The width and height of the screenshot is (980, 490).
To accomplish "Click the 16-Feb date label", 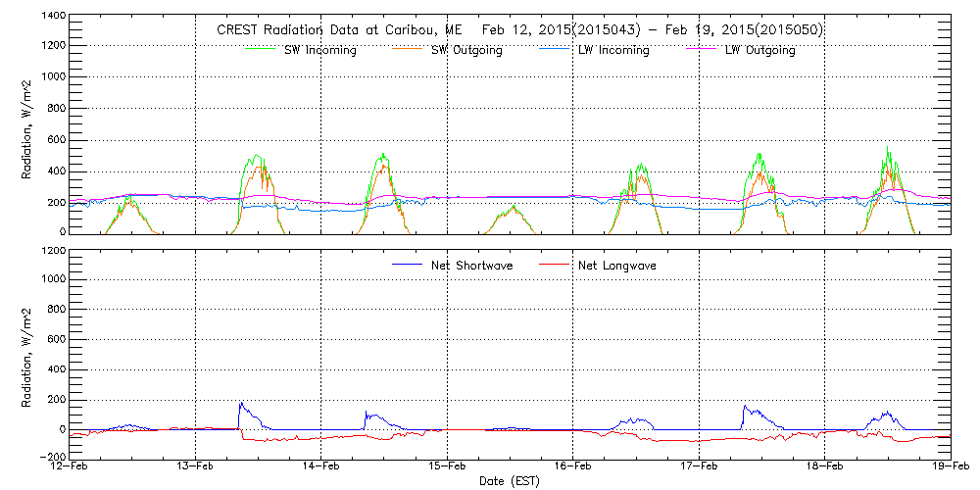I will pos(573,466).
